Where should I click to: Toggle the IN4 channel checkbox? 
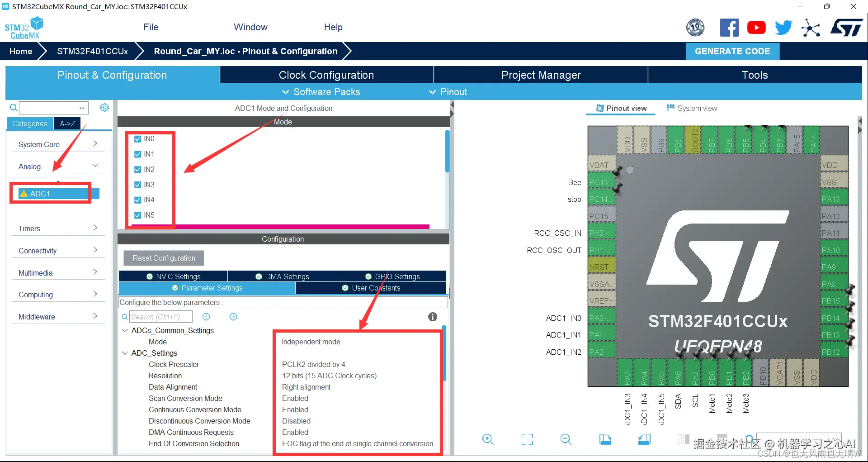pos(138,200)
